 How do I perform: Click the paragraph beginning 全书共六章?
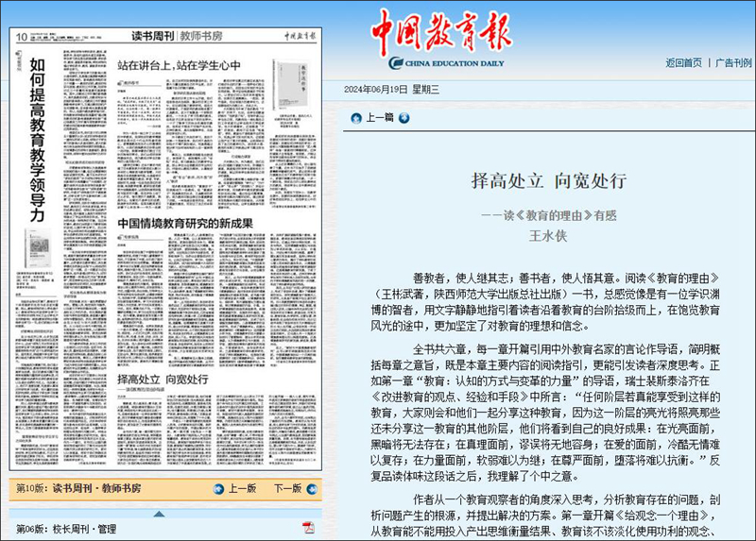pyautogui.click(x=545, y=413)
